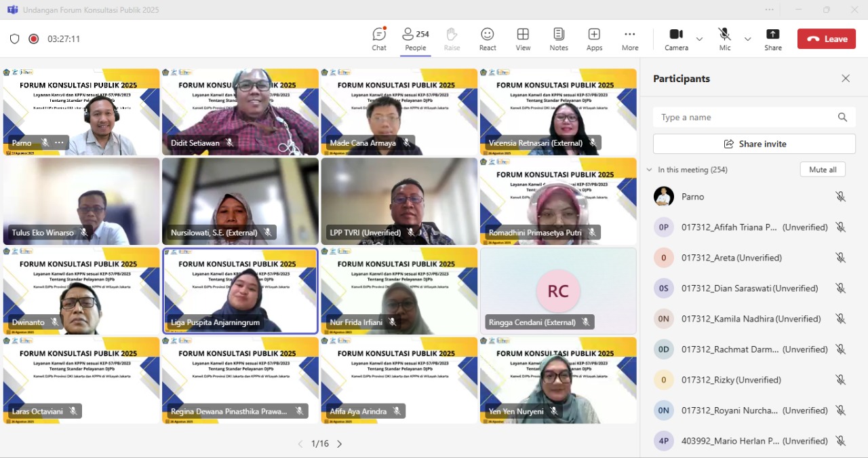Leave the meeting
This screenshot has width=868, height=458.
point(826,39)
